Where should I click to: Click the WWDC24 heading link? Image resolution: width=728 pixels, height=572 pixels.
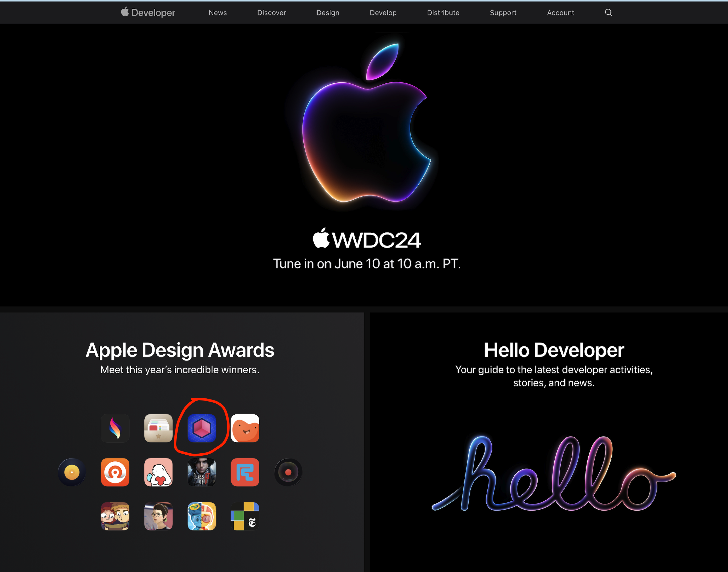(367, 238)
